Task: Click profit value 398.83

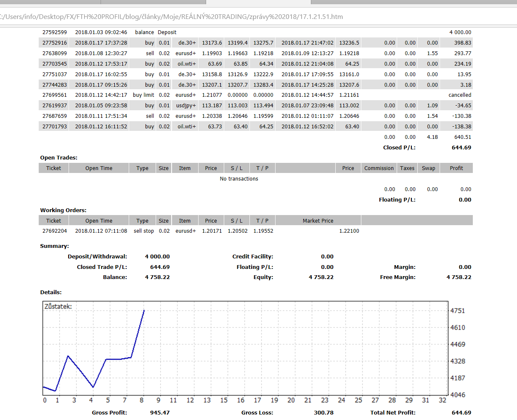Action: coord(463,43)
